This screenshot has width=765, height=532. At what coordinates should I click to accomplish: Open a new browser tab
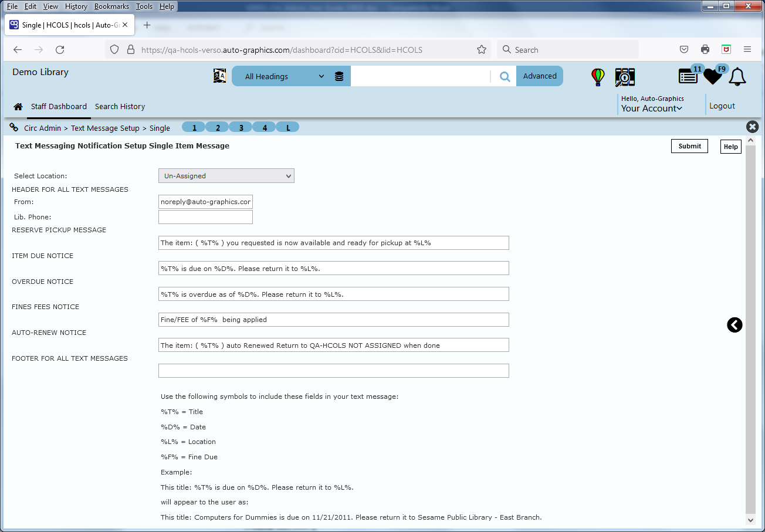147,25
